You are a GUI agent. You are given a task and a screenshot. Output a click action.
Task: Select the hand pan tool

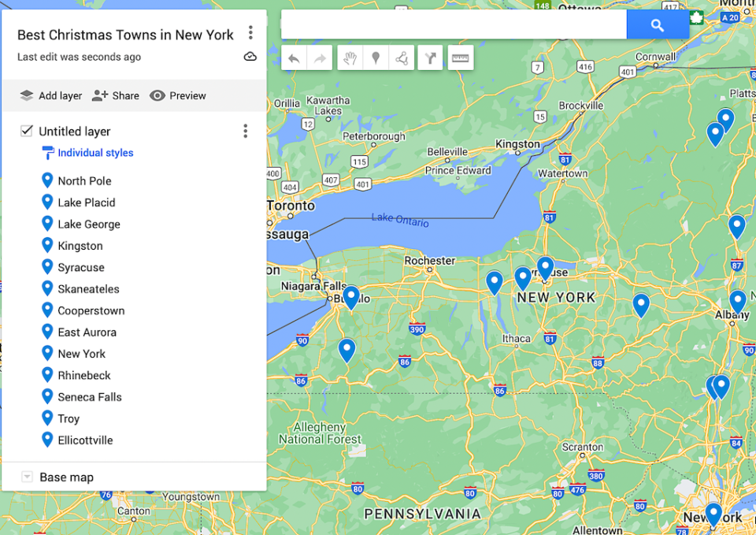[x=349, y=58]
